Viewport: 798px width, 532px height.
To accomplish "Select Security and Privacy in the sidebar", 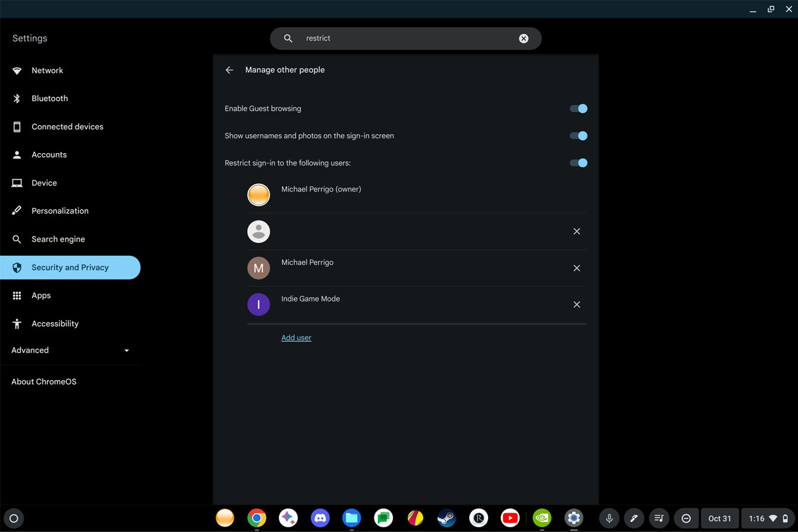I will coord(70,268).
